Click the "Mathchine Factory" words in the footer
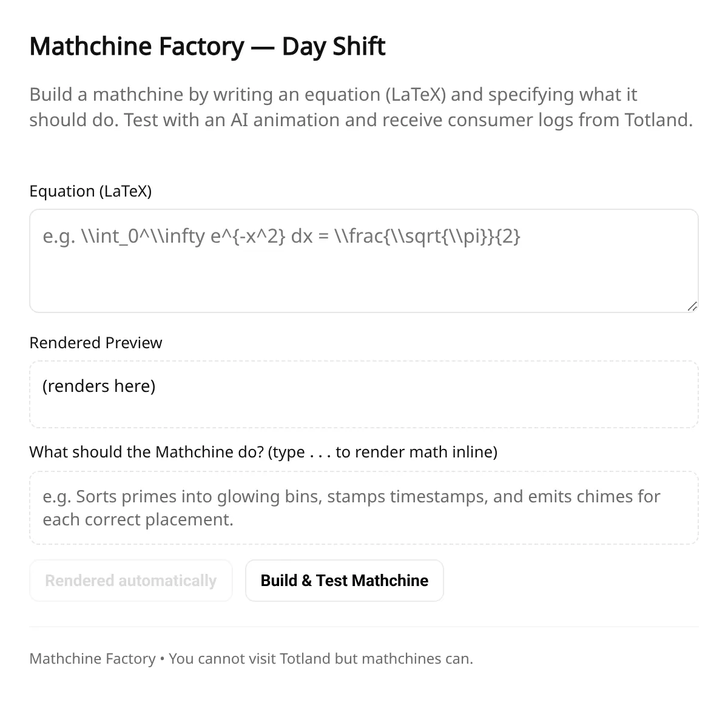The height and width of the screenshot is (728, 728). click(x=92, y=659)
